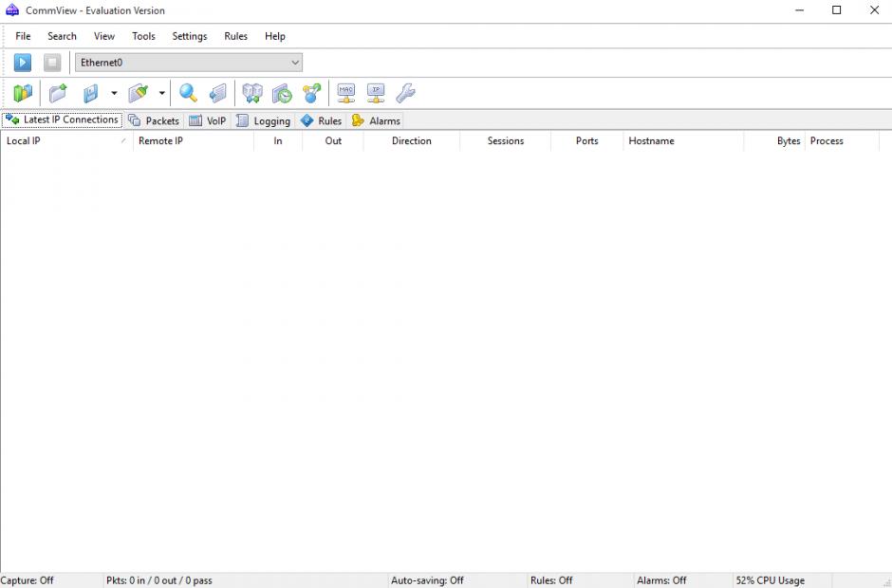This screenshot has height=588, width=892.
Task: Open the Ethernet0 adapter dropdown
Action: coord(189,63)
